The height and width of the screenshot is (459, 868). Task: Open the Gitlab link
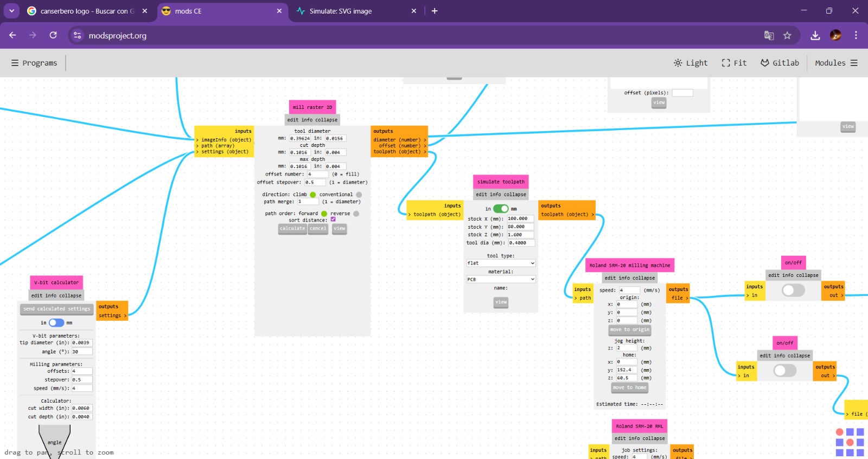point(780,63)
